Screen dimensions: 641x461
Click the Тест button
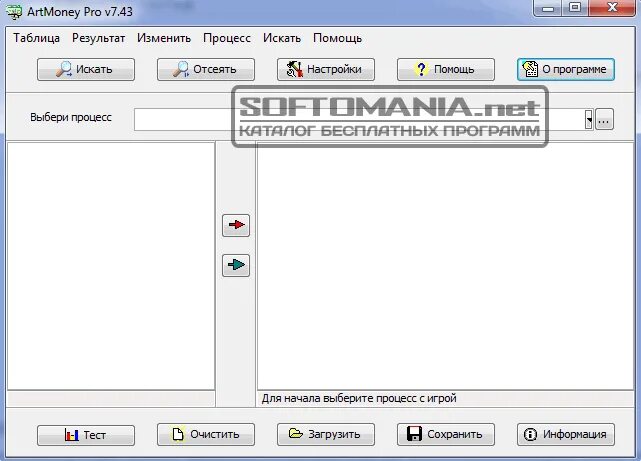click(x=86, y=435)
